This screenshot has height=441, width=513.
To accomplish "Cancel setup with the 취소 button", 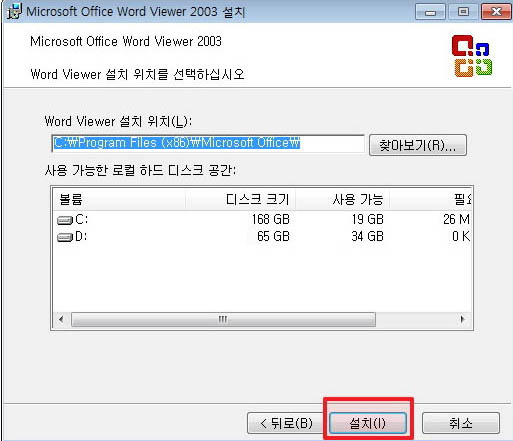I will coord(461,423).
